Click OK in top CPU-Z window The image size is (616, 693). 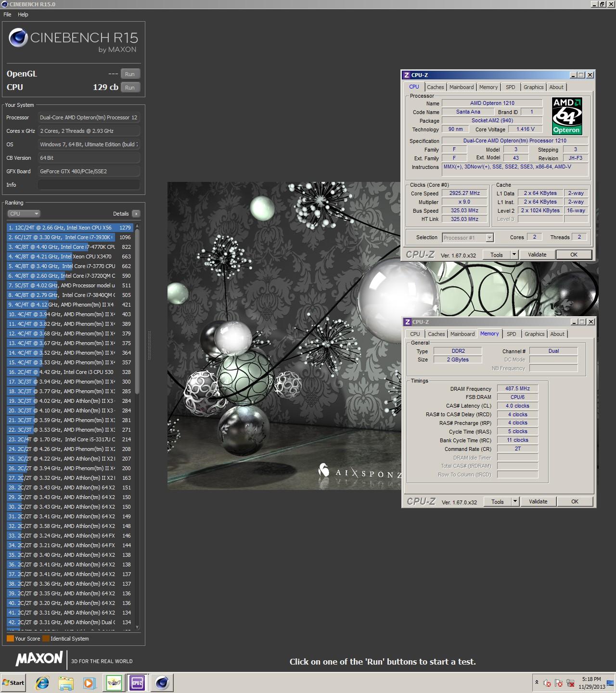coord(574,255)
